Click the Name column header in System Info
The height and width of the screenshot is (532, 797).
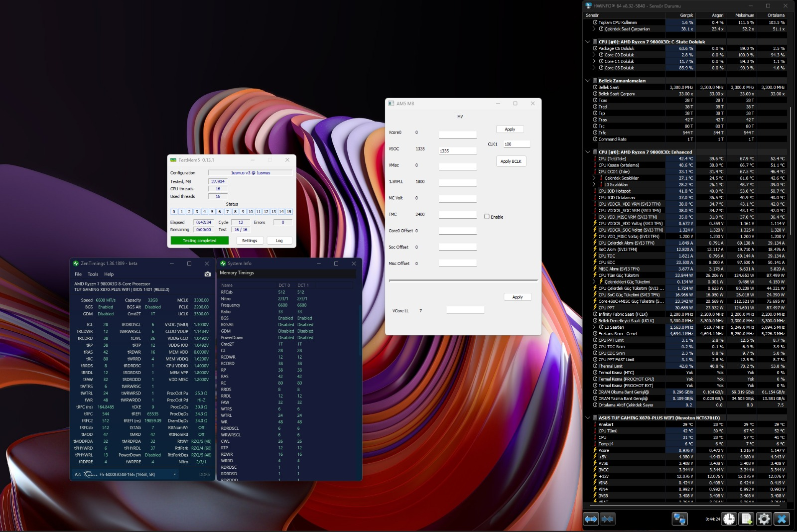[x=248, y=285]
